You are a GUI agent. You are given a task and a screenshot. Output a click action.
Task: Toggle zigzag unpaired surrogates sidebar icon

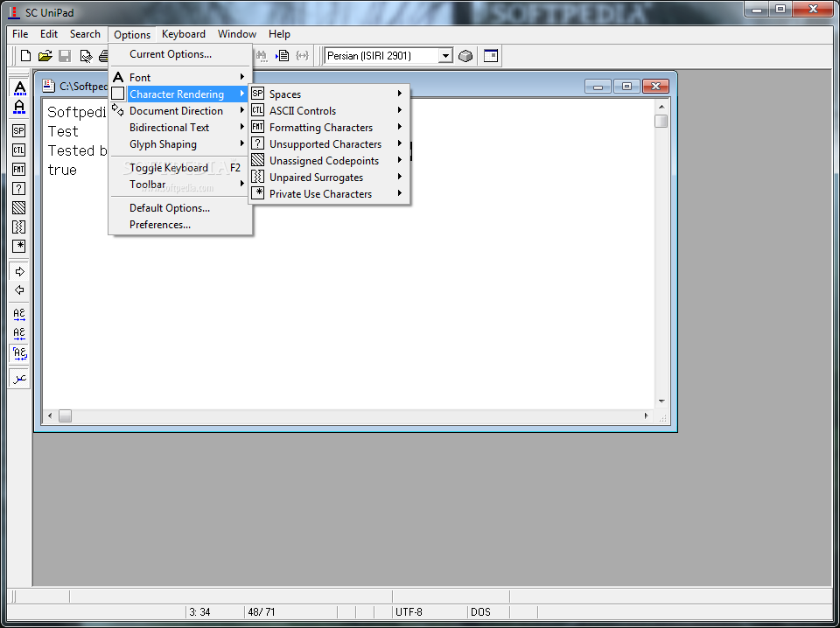point(18,227)
